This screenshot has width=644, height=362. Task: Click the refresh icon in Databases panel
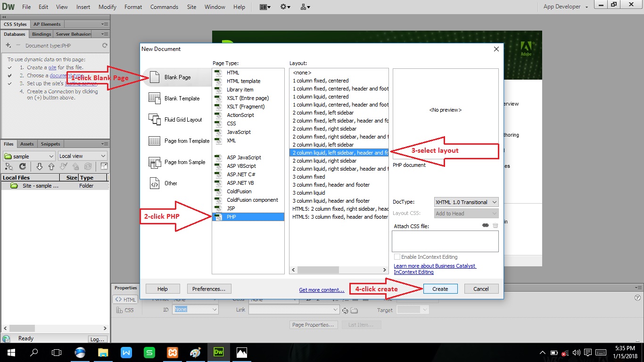point(105,46)
